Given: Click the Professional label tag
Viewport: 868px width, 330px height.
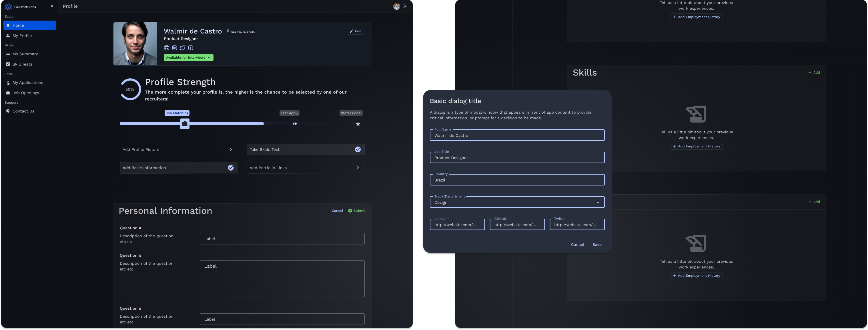Looking at the screenshot, I should click(351, 113).
